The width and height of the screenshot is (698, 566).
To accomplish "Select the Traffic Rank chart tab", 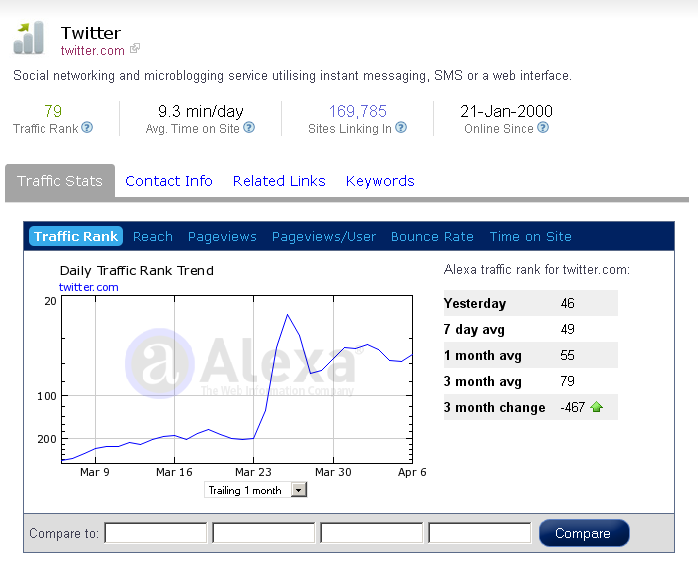I will coord(76,236).
